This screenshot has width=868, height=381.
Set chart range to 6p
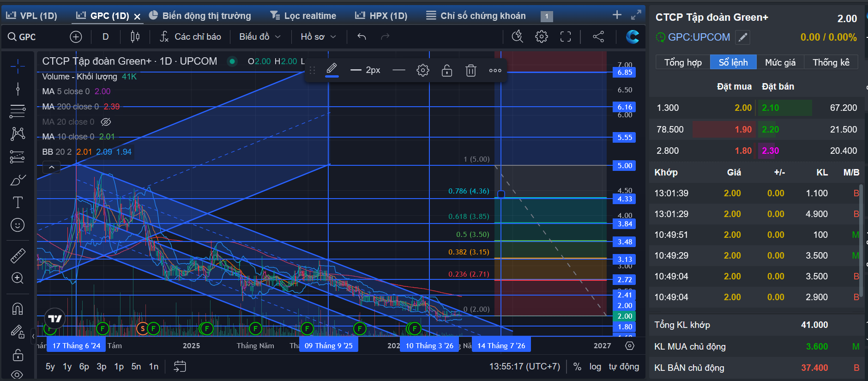point(84,367)
